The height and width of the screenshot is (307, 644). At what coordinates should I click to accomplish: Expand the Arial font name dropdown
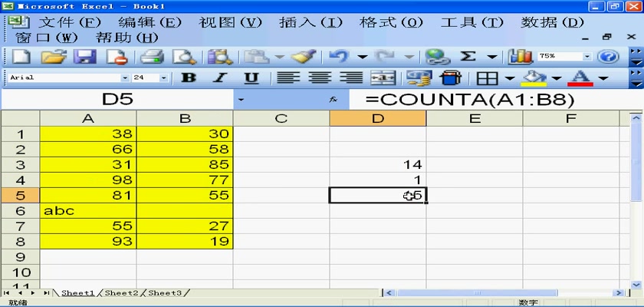coord(126,78)
